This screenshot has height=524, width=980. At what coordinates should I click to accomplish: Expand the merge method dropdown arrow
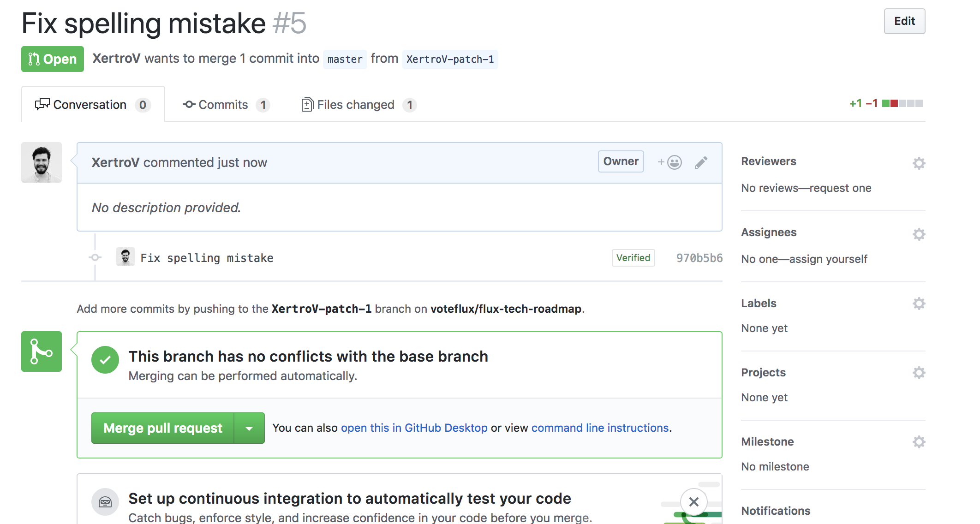tap(248, 428)
